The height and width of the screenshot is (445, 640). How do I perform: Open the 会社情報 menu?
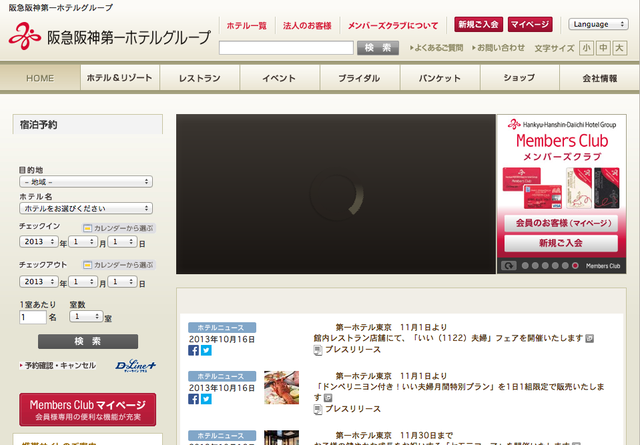coord(600,78)
